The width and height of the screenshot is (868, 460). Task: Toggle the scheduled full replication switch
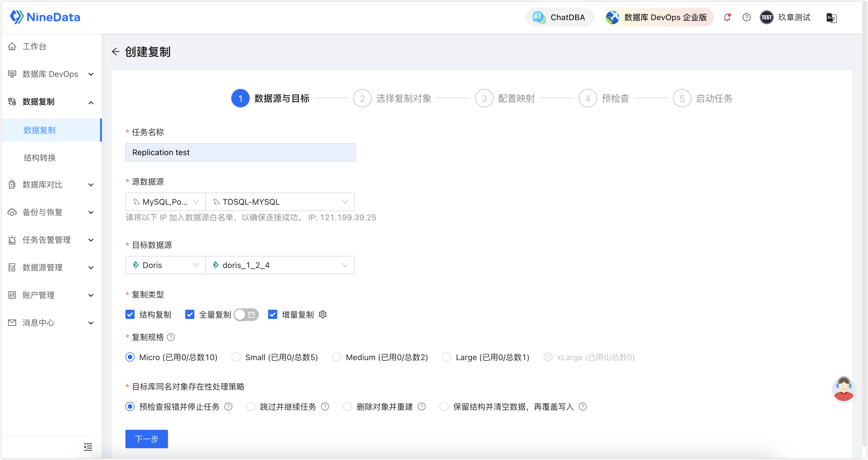pyautogui.click(x=246, y=314)
